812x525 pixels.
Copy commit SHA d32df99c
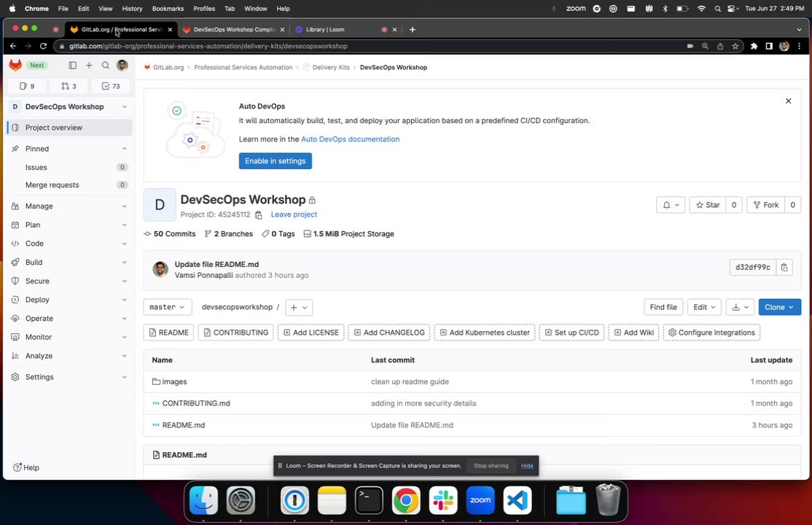(784, 268)
